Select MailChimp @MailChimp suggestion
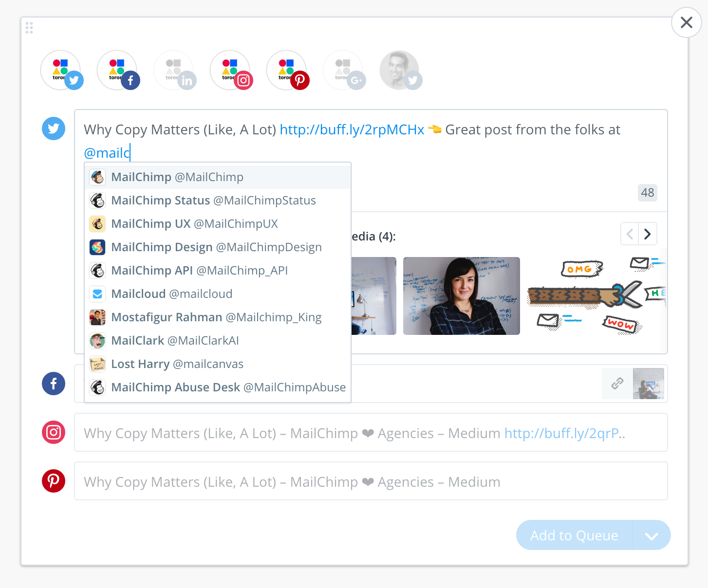Image resolution: width=708 pixels, height=588 pixels. tap(218, 177)
